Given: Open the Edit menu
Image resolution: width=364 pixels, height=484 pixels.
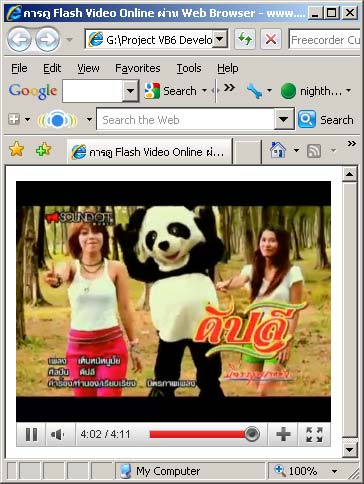Looking at the screenshot, I should point(52,68).
